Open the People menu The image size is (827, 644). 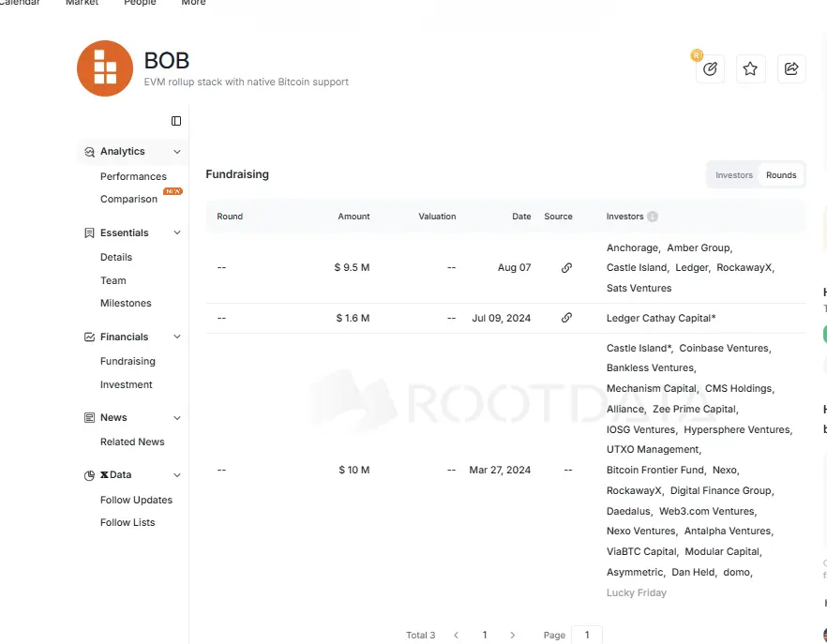pyautogui.click(x=140, y=3)
